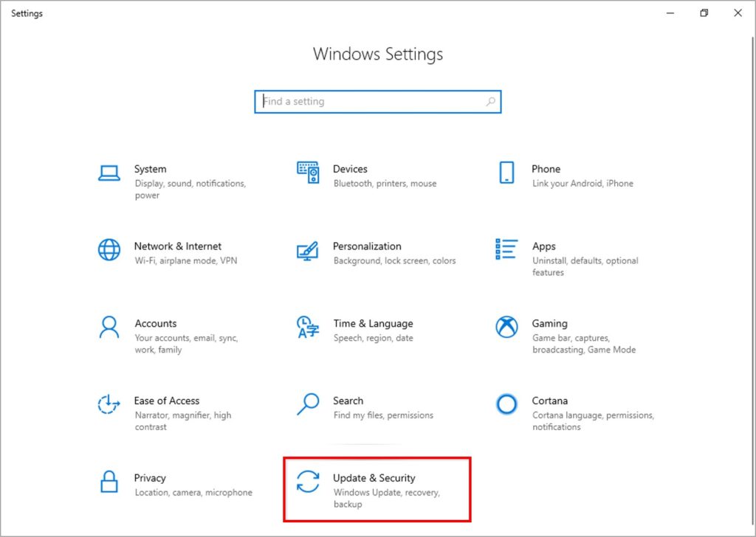Open Network & Internet title

tap(178, 246)
